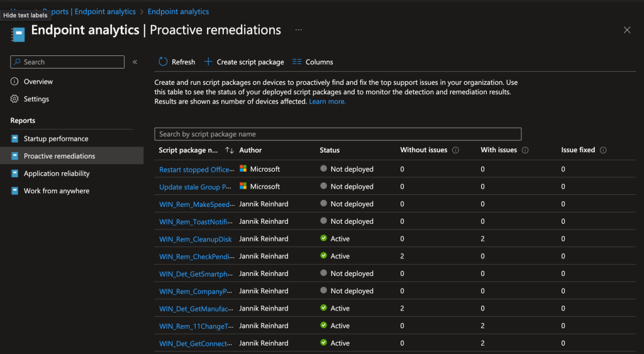
Task: Click the sidebar Search box
Action: 67,62
